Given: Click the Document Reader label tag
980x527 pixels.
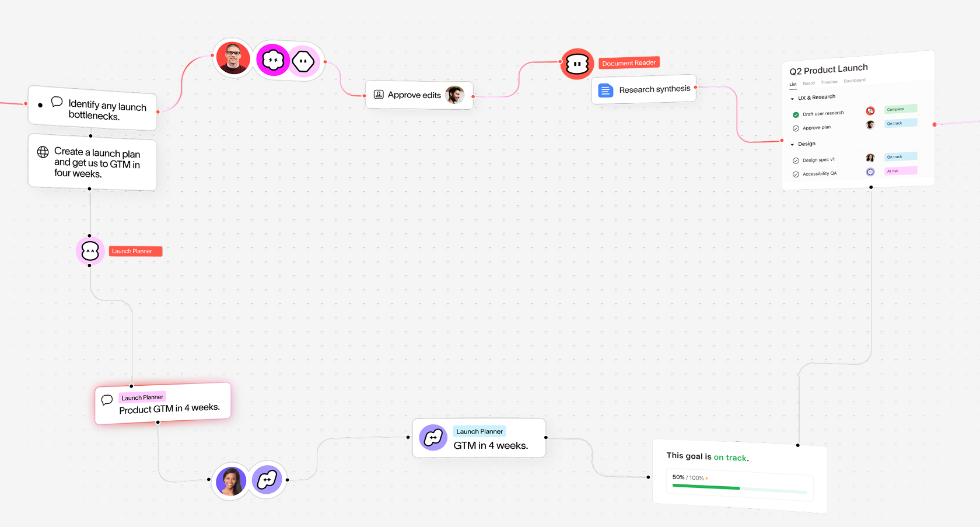Looking at the screenshot, I should (x=629, y=62).
